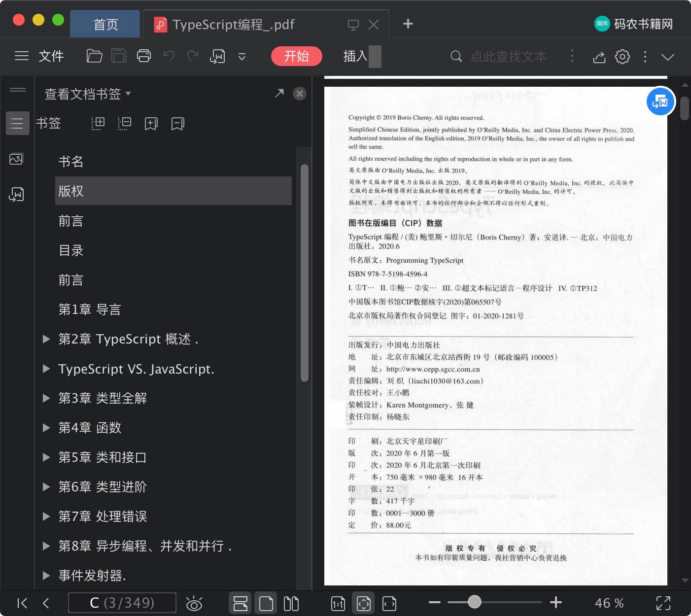Image resolution: width=691 pixels, height=616 pixels.
Task: Click the add bookmark icon
Action: 151,123
